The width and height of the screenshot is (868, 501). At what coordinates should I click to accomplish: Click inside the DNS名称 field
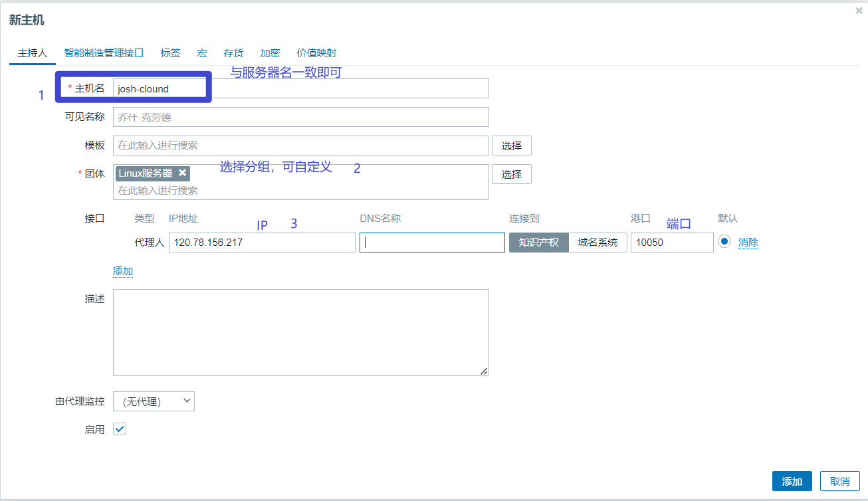[432, 242]
